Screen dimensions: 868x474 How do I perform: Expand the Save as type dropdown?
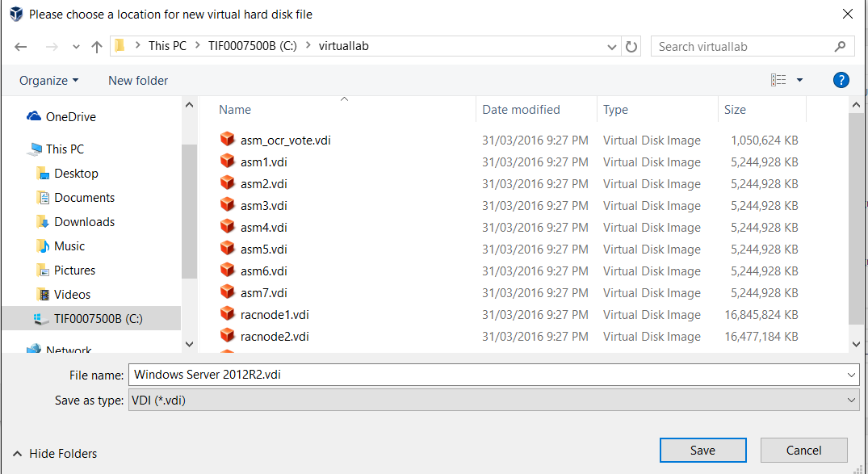tap(853, 400)
